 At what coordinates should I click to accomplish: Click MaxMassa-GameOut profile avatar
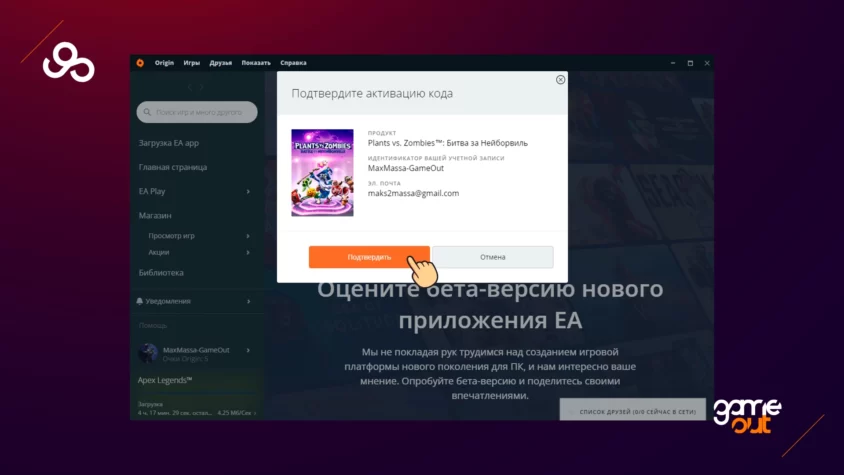point(147,353)
